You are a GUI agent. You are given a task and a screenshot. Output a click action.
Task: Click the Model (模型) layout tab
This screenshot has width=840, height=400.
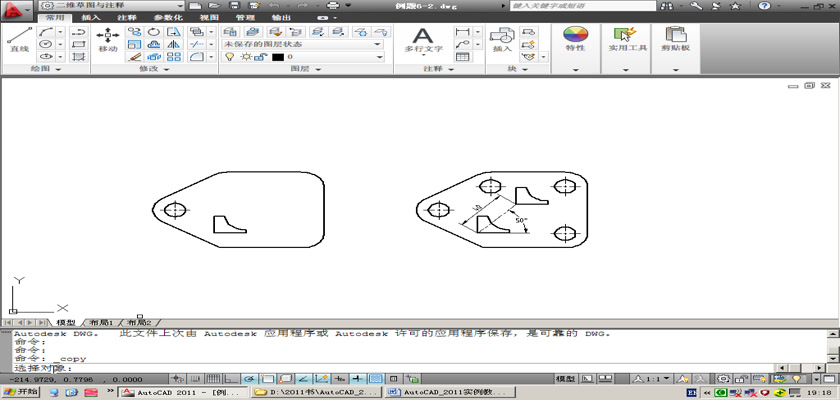(66, 323)
